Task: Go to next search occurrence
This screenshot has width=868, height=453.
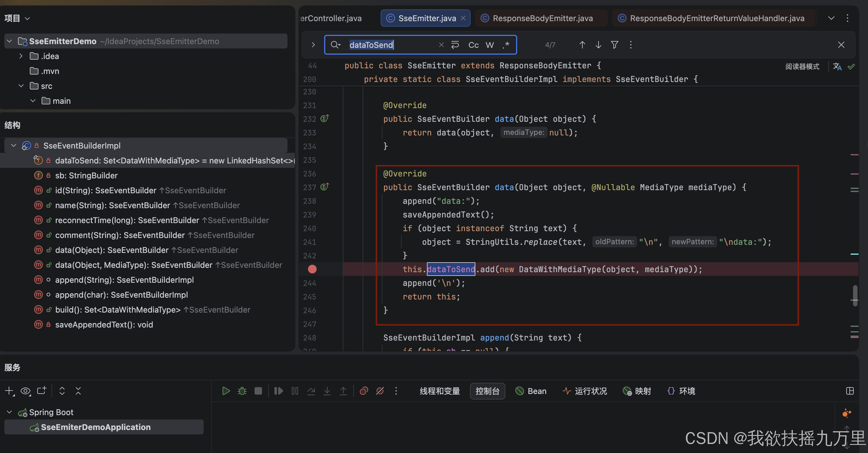Action: (598, 45)
